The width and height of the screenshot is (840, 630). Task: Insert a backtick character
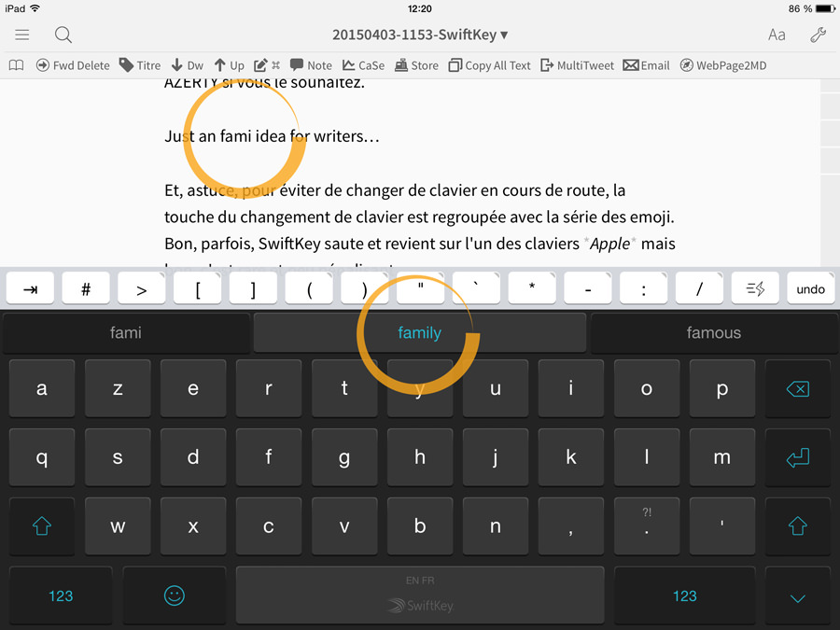click(x=476, y=288)
